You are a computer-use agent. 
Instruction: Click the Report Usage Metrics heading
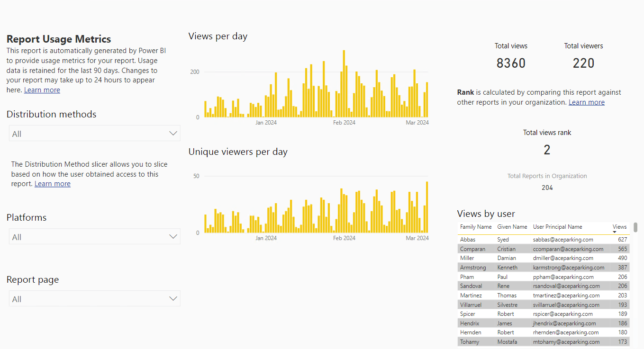59,39
